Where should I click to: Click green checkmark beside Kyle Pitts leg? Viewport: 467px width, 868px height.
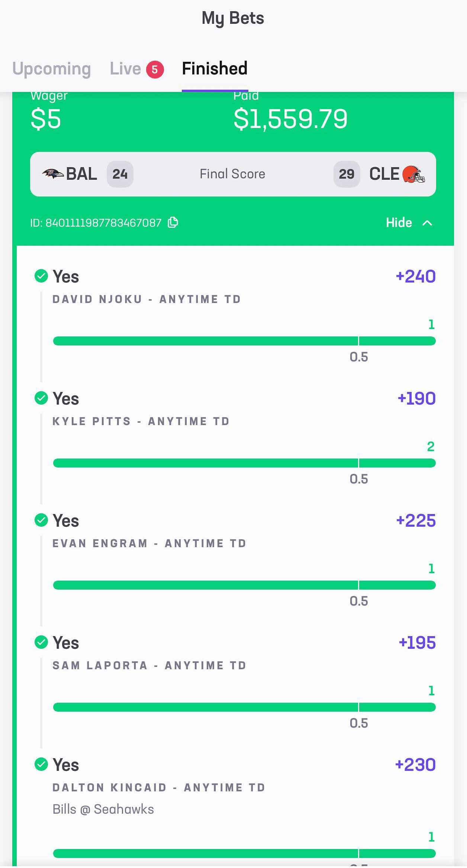(41, 398)
